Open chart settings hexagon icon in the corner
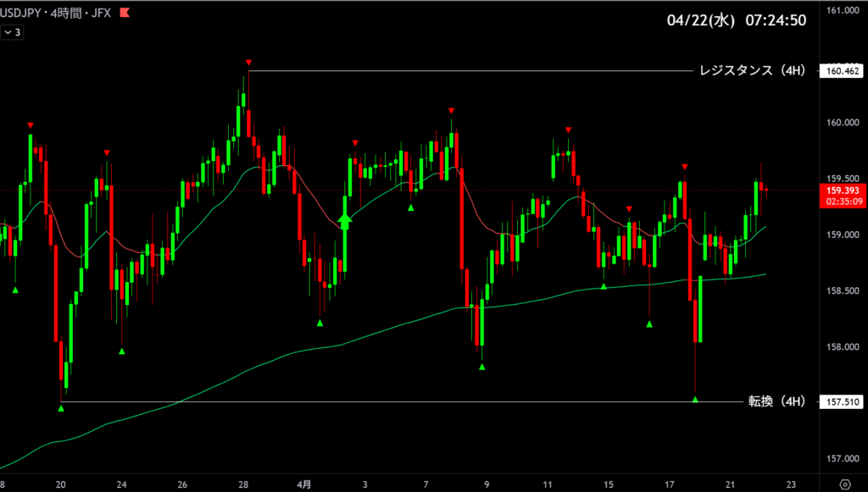This screenshot has width=868, height=492. (x=844, y=484)
